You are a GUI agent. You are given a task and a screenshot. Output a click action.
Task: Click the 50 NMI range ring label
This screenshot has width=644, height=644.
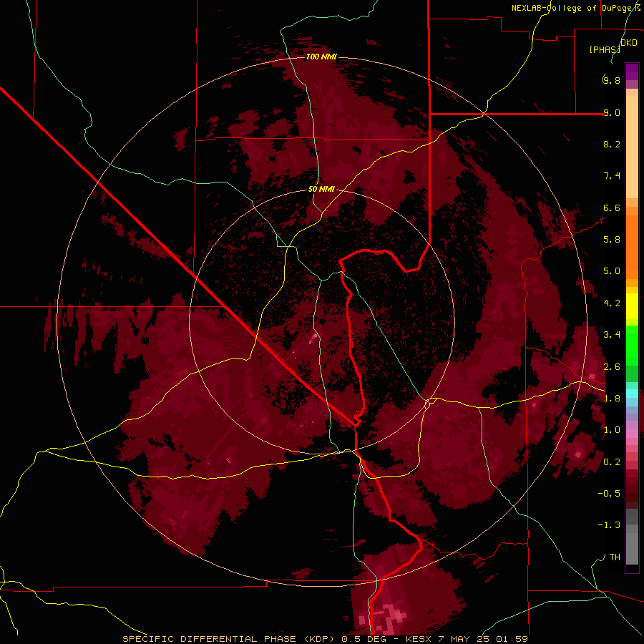[x=321, y=190]
